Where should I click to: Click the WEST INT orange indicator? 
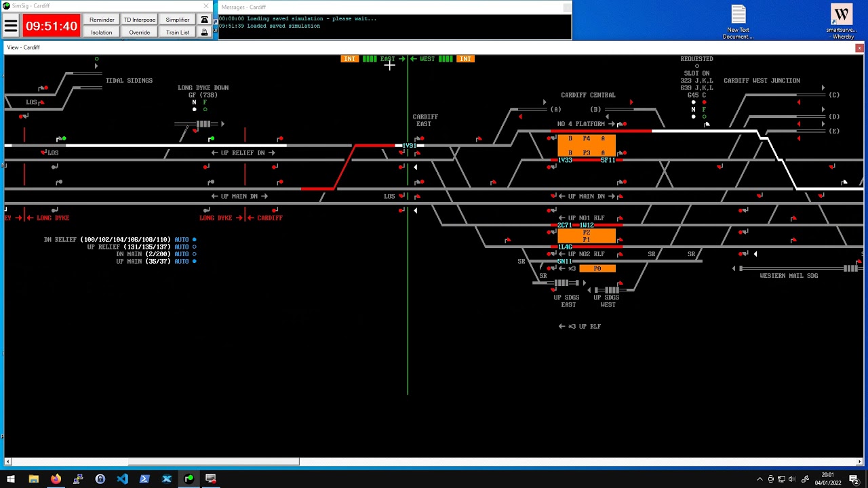[x=465, y=59]
